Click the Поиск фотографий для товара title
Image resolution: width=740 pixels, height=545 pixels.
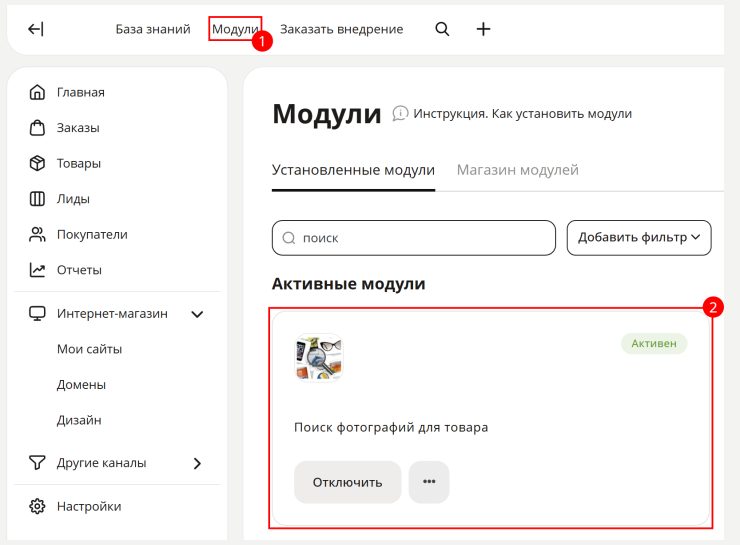(x=391, y=428)
